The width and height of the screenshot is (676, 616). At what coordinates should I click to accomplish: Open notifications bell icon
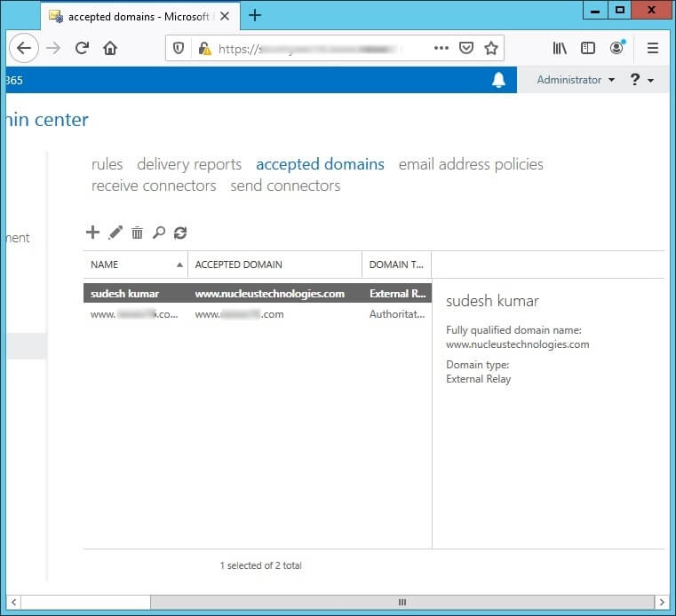click(499, 80)
